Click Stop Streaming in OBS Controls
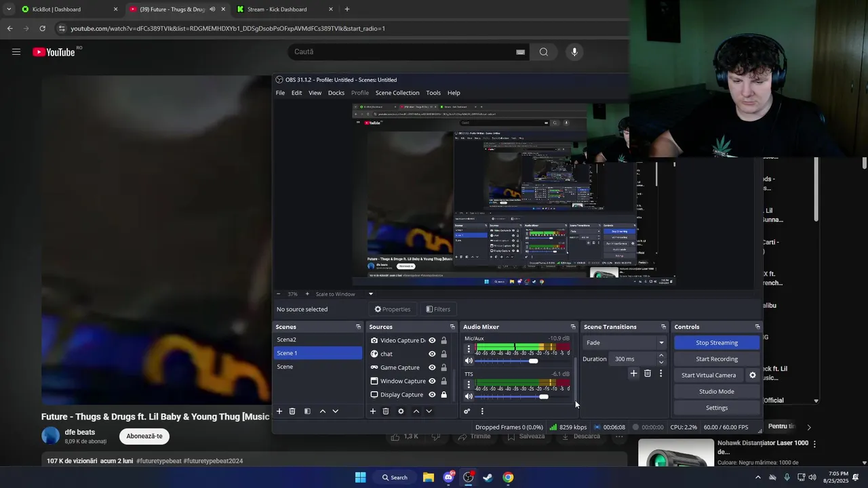This screenshot has width=868, height=488. point(717,342)
